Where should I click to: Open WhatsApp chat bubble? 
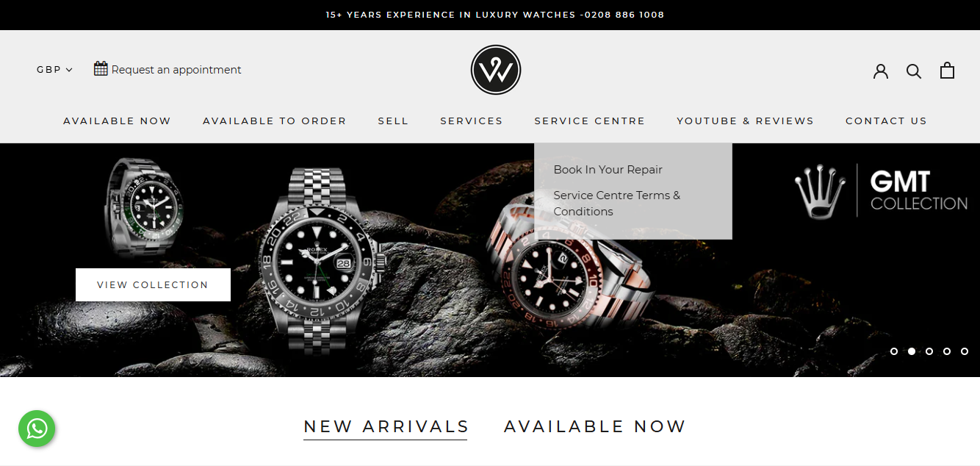pyautogui.click(x=37, y=428)
